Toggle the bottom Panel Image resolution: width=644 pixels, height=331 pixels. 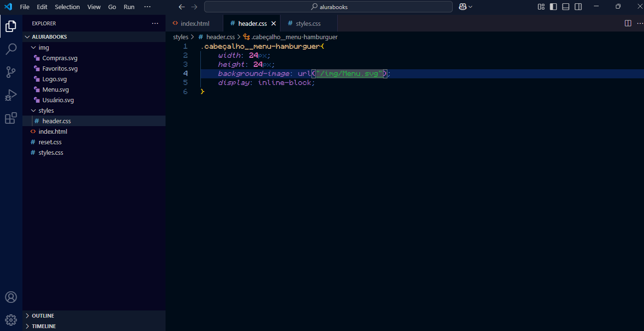566,7
